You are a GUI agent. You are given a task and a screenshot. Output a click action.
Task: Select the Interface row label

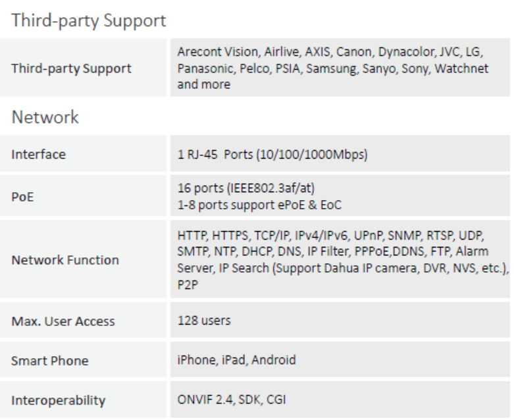coord(39,154)
